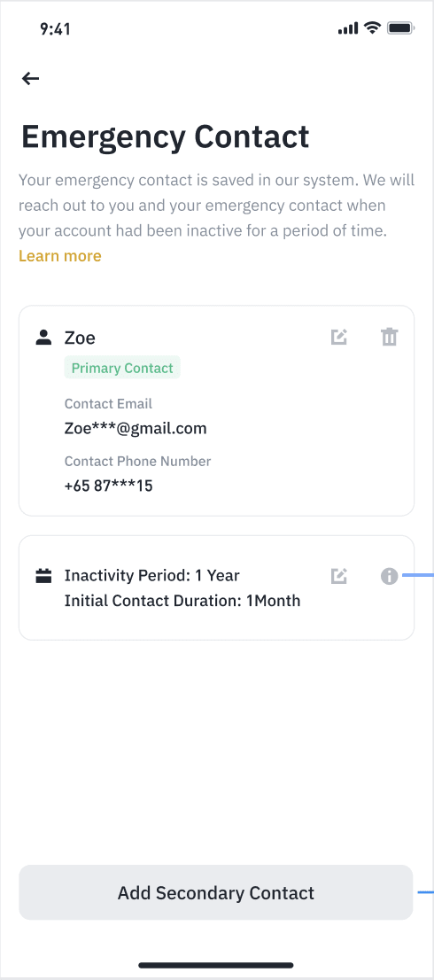This screenshot has height=980, width=434.
Task: Open info about Inactivity Period
Action: click(389, 576)
